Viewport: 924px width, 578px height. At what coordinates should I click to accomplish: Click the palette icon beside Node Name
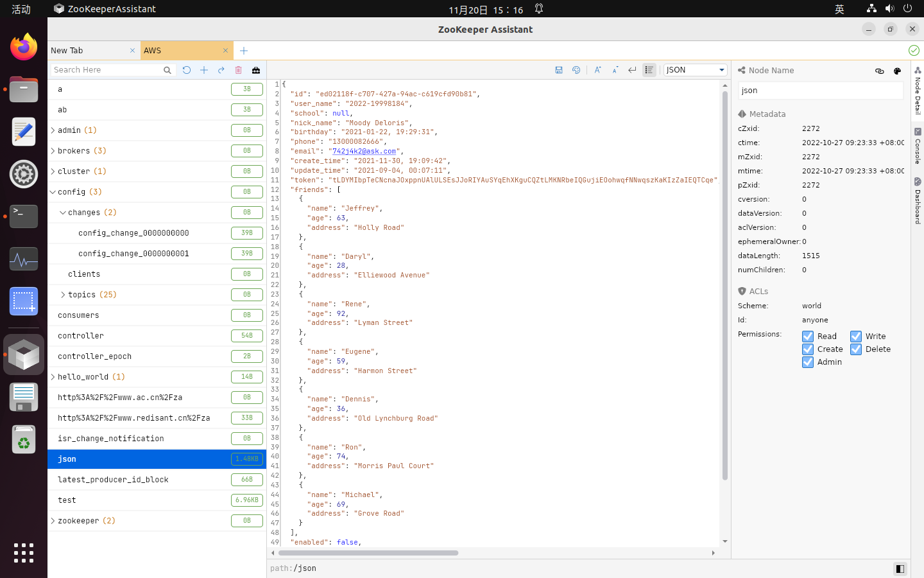pos(897,71)
